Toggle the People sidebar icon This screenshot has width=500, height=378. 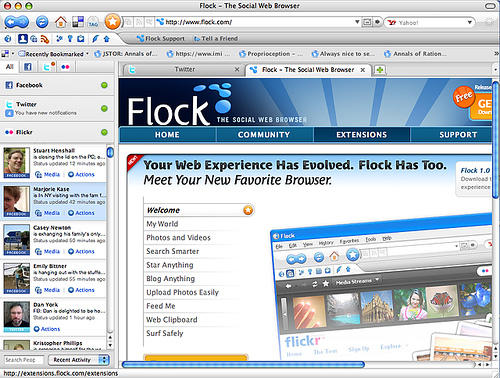pos(23,39)
